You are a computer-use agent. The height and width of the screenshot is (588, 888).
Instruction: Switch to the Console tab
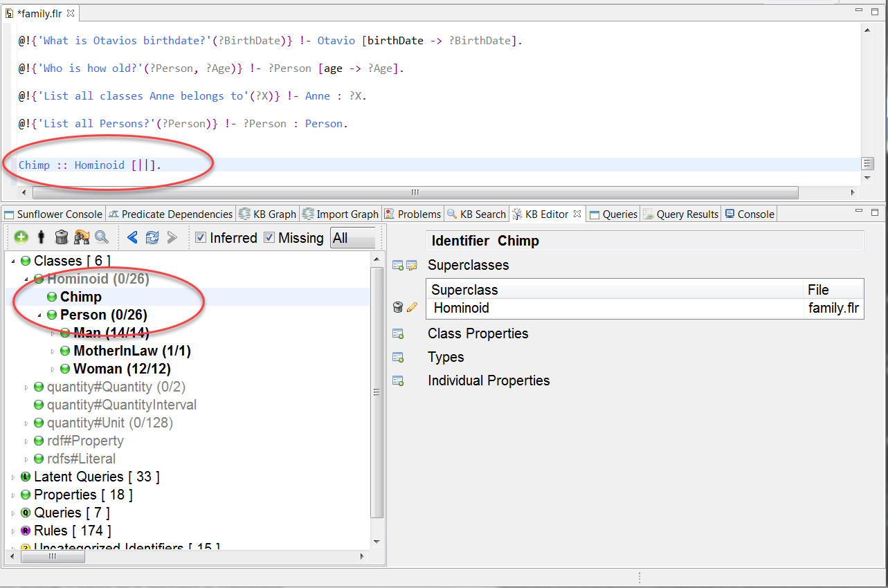pyautogui.click(x=749, y=214)
